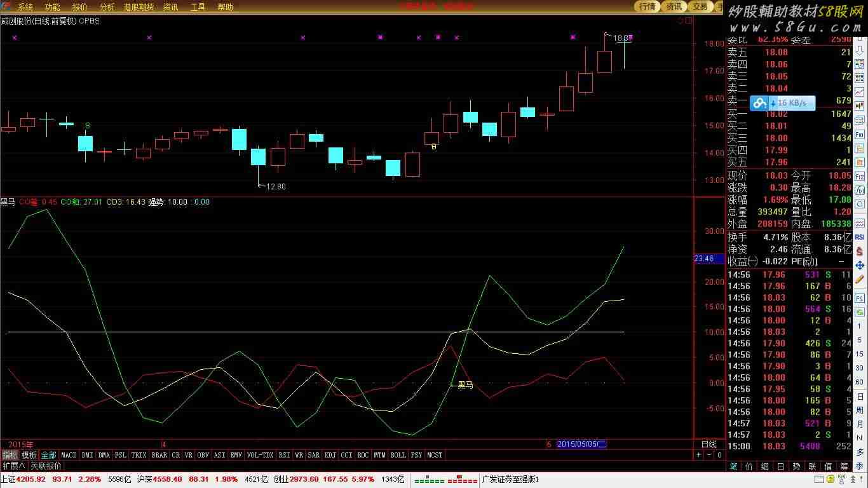The width and height of the screenshot is (868, 488).
Task: Click the 行情 button at top right
Action: 648,6
